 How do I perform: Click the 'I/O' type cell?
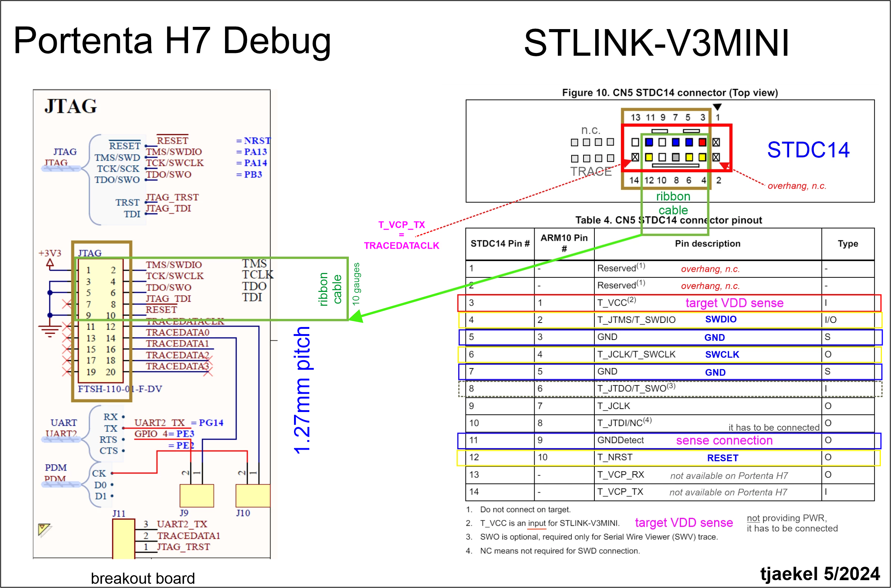(x=831, y=320)
